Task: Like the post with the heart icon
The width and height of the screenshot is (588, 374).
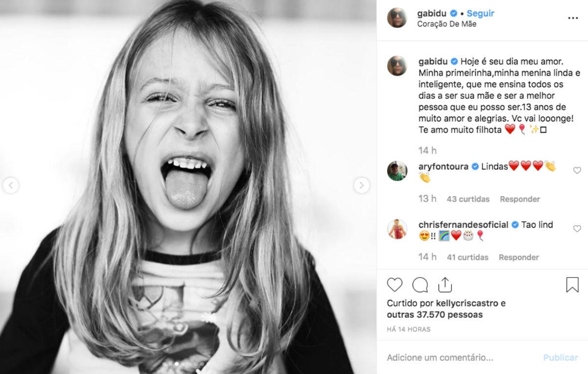Action: (394, 285)
